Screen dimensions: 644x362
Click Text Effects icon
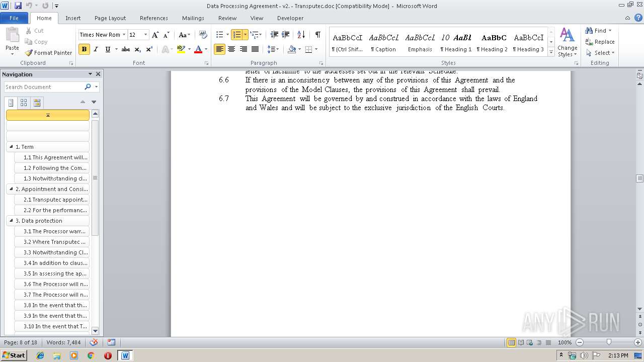click(x=165, y=49)
